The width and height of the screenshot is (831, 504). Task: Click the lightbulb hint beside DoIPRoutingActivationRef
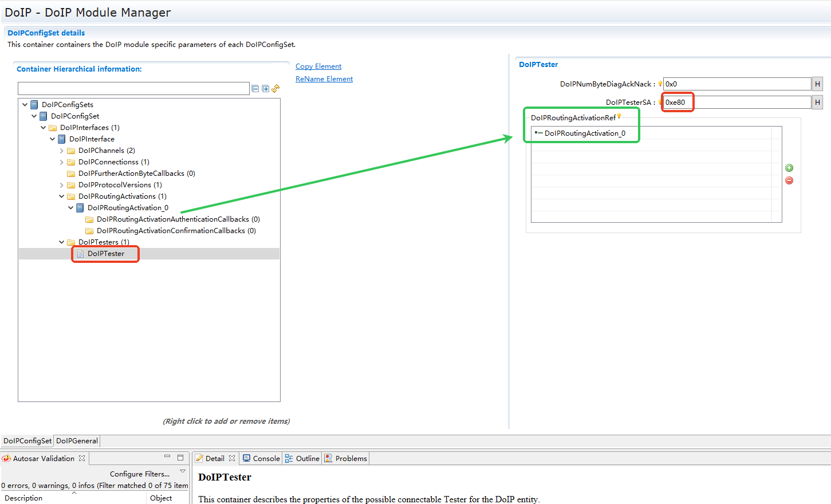619,116
